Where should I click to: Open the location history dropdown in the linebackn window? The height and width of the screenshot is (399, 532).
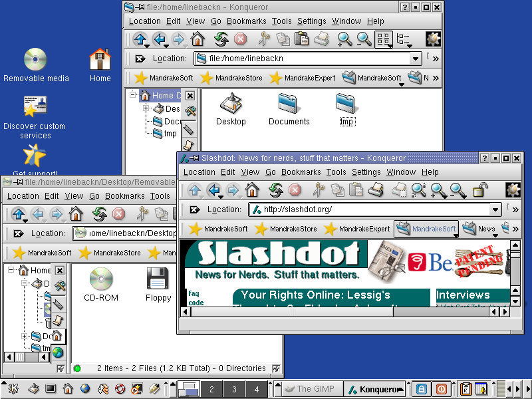[415, 59]
